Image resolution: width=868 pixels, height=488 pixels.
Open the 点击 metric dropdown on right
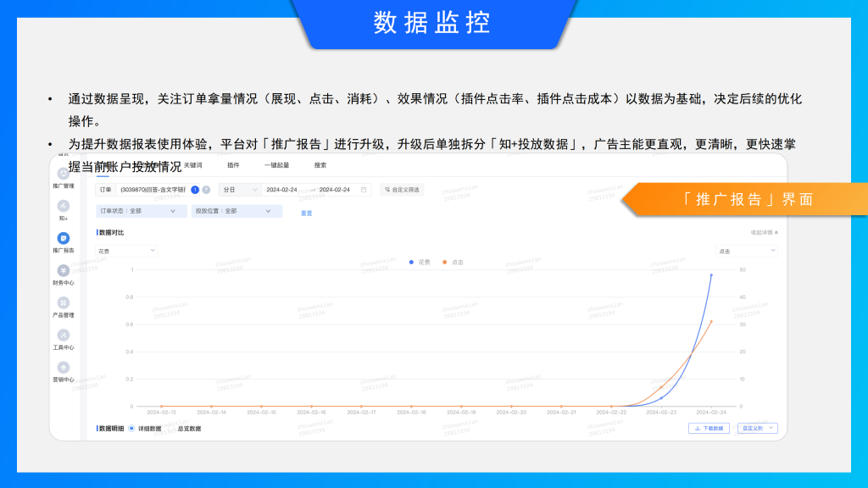[747, 251]
